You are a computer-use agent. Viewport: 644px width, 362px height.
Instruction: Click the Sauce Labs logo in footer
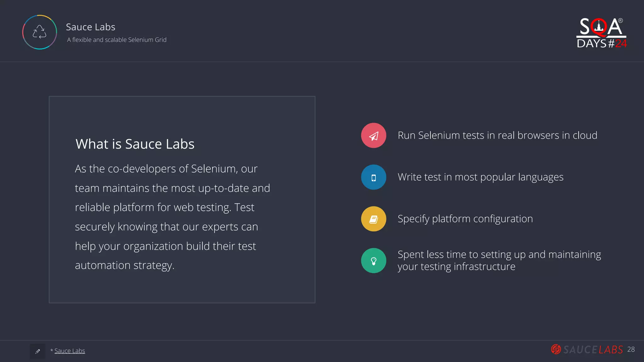coord(587,349)
